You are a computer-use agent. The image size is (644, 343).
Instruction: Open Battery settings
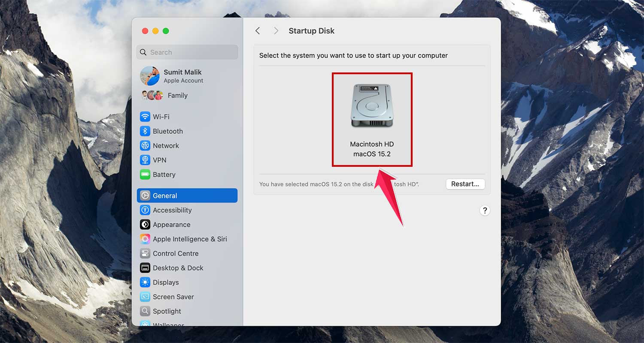click(x=164, y=175)
